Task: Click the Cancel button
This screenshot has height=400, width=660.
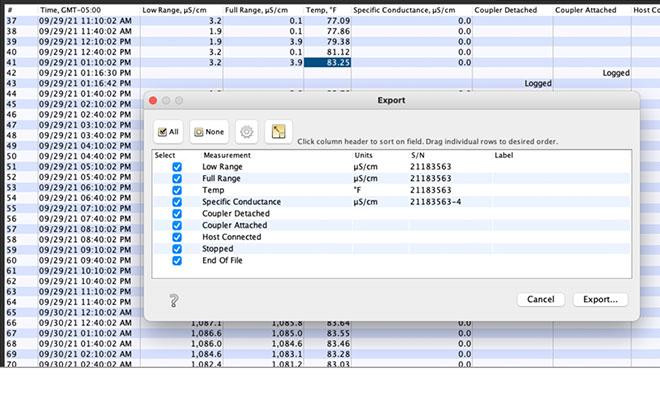Action: pyautogui.click(x=540, y=299)
